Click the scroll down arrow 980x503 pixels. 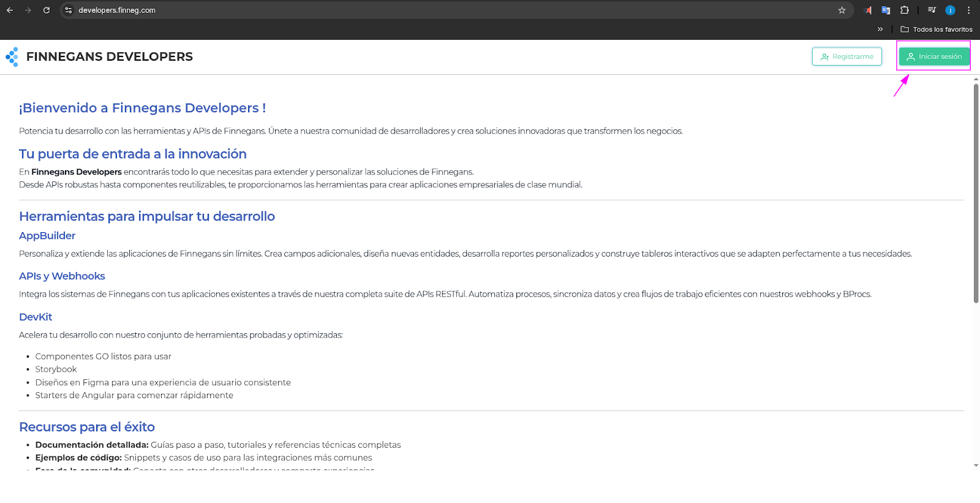click(x=976, y=466)
